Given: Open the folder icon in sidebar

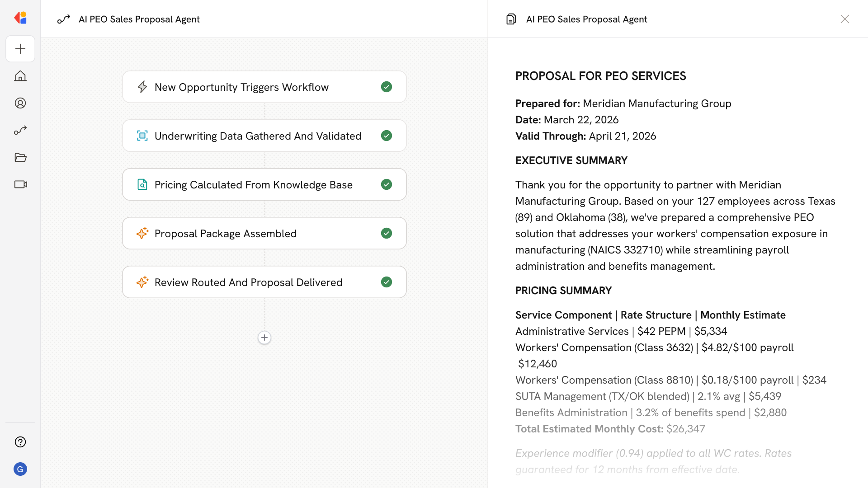Looking at the screenshot, I should pyautogui.click(x=20, y=158).
